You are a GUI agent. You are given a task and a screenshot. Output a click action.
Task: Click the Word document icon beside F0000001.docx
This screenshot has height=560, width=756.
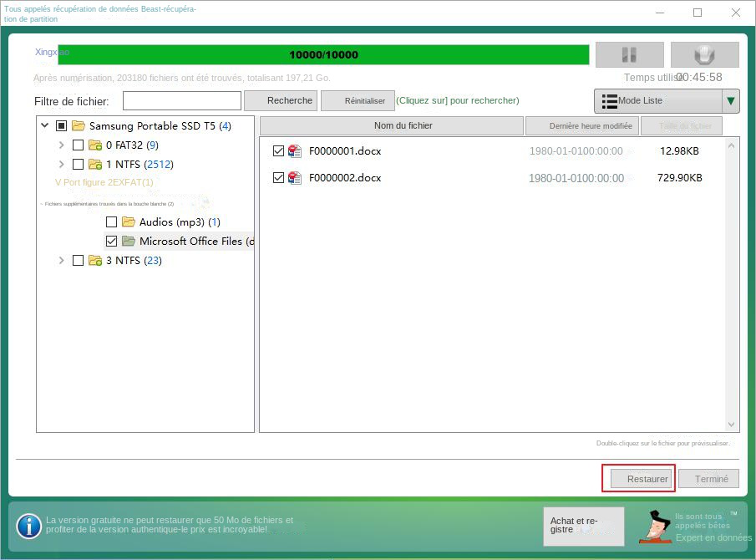pos(294,151)
